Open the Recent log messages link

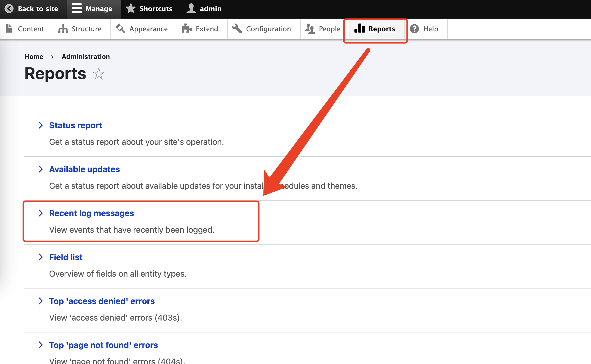[x=92, y=213]
